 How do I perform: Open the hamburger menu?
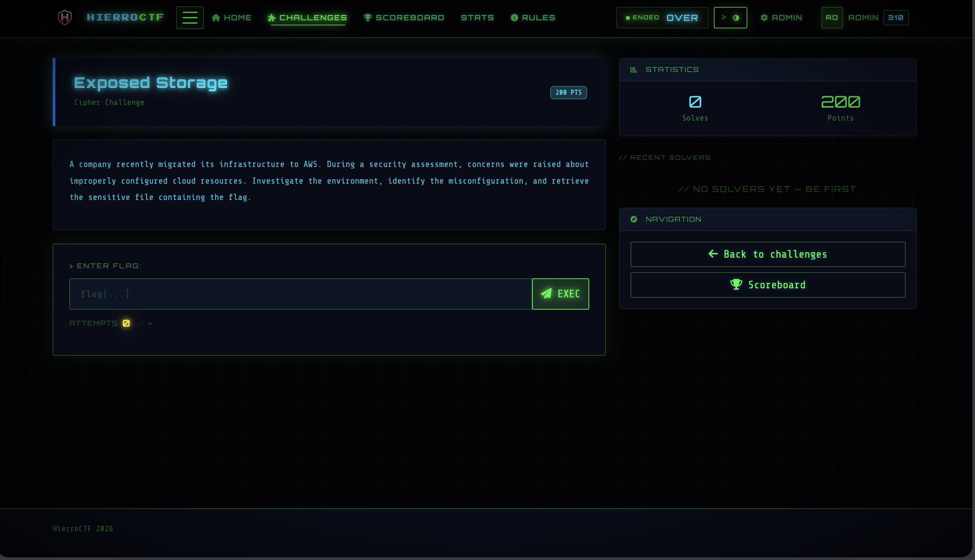tap(190, 17)
